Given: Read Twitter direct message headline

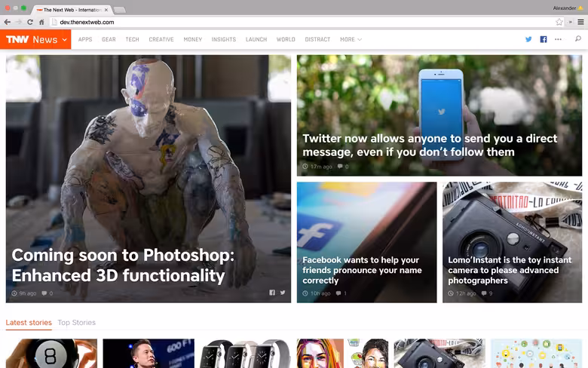Looking at the screenshot, I should (x=430, y=146).
